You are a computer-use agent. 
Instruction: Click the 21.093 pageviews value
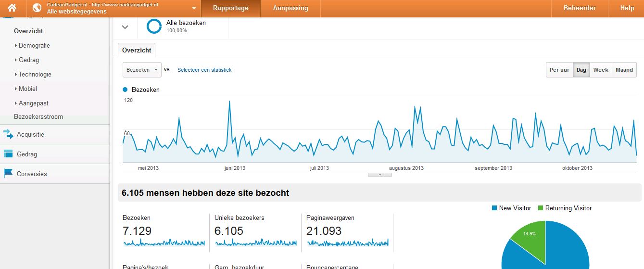[x=324, y=231]
